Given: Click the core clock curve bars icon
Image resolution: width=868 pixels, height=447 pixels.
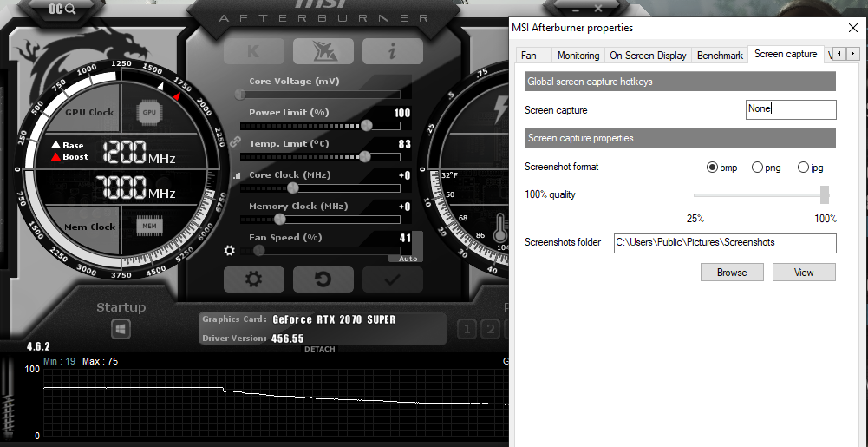Looking at the screenshot, I should pyautogui.click(x=237, y=175).
